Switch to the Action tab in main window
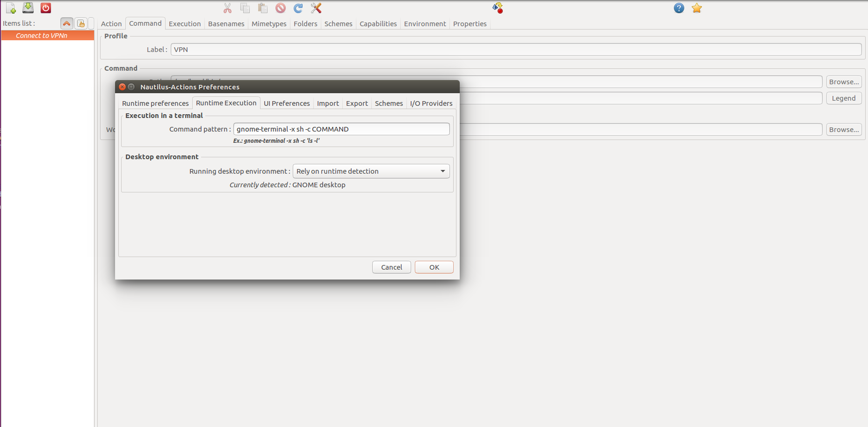Viewport: 868px width, 427px height. pyautogui.click(x=111, y=24)
